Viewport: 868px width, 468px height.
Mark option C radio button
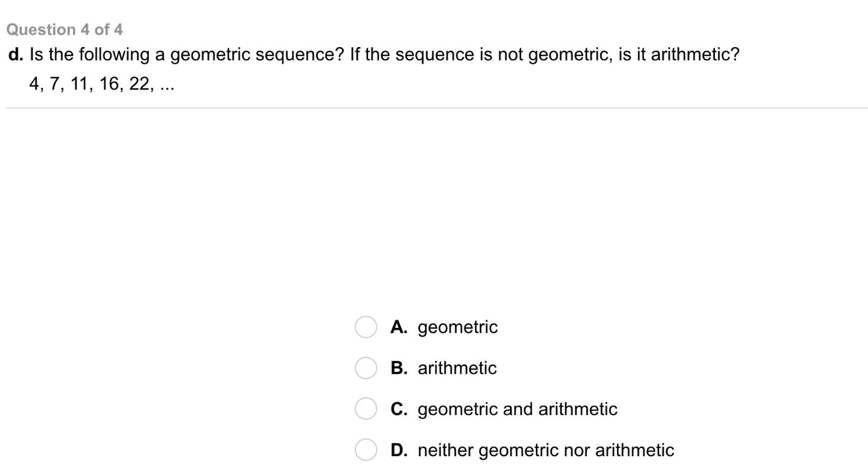[x=365, y=409]
